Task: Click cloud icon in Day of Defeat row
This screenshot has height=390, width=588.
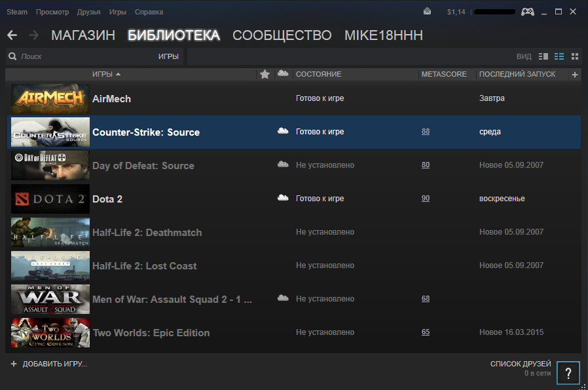Action: 283,165
